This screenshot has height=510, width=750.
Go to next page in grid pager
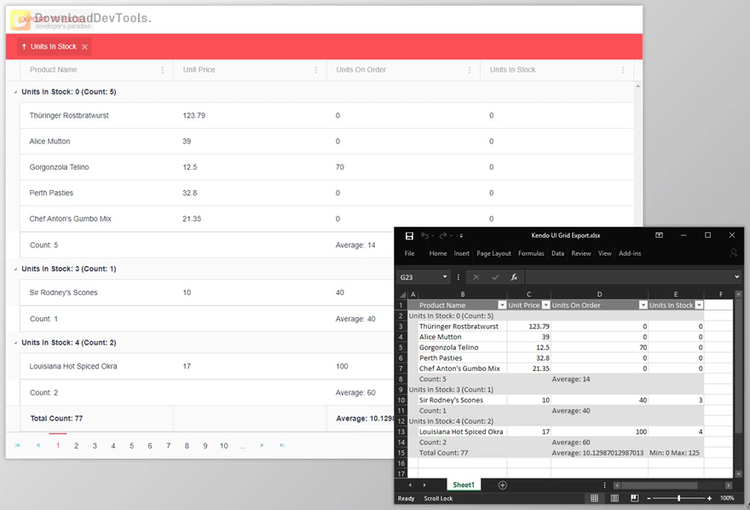262,445
